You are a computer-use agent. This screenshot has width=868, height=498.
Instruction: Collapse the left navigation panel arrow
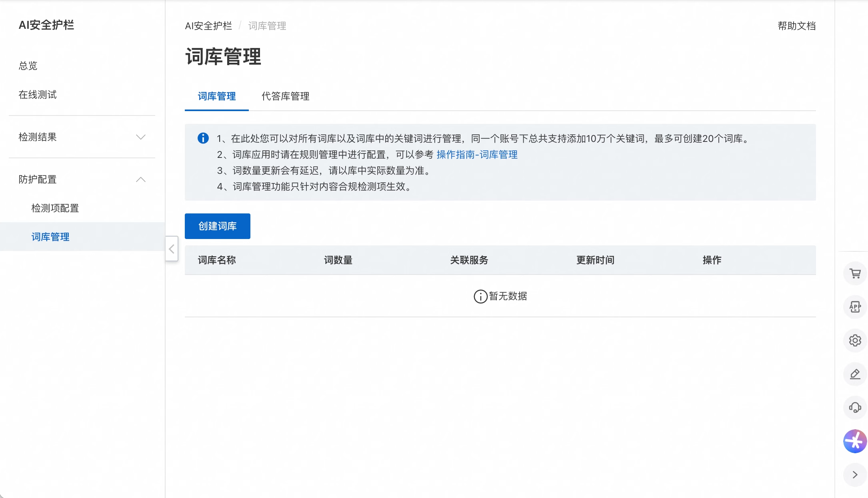pyautogui.click(x=172, y=249)
